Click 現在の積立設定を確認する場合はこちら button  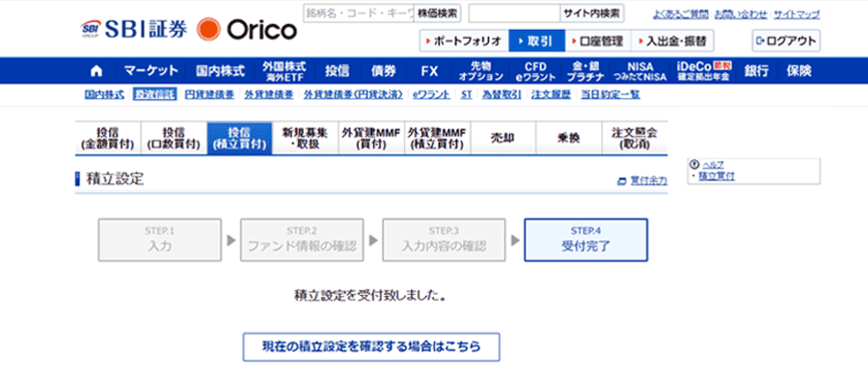[x=371, y=347]
